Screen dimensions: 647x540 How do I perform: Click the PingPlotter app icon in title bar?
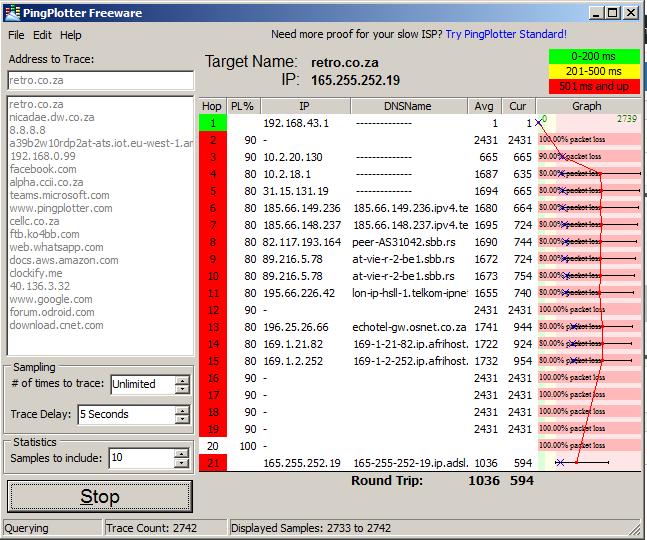(12, 13)
